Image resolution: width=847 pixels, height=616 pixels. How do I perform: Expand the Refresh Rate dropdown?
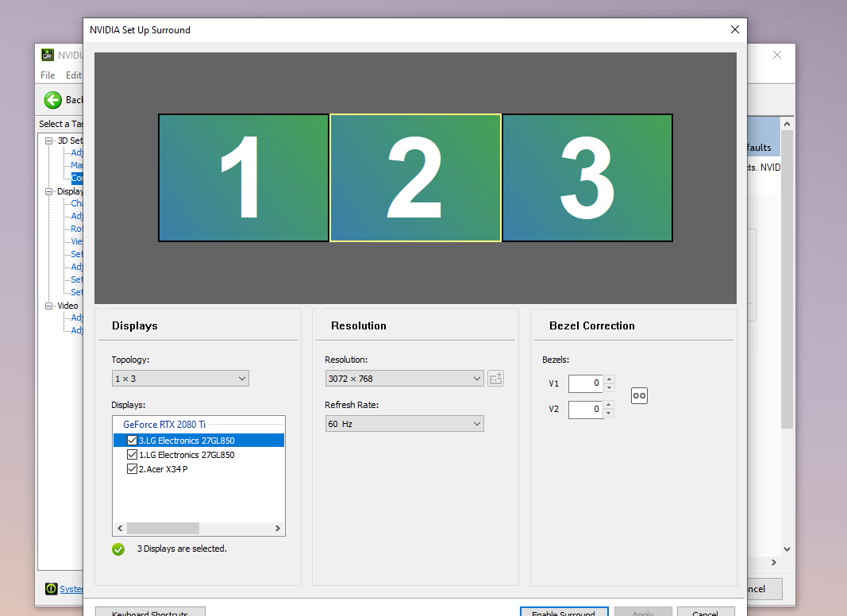(404, 424)
